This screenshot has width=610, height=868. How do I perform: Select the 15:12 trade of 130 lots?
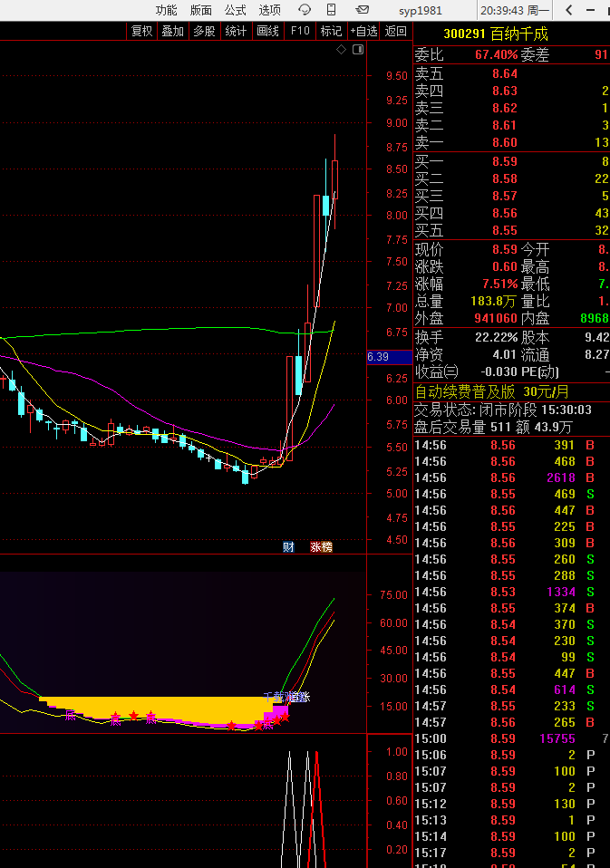pyautogui.click(x=511, y=804)
